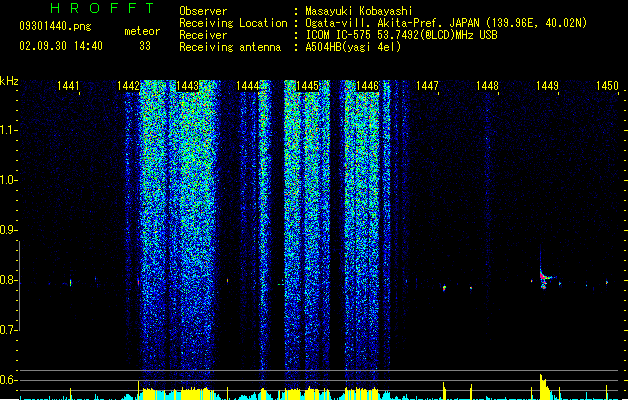Click the 1.1 kHz frequency label
This screenshot has height=400, width=629.
8,130
